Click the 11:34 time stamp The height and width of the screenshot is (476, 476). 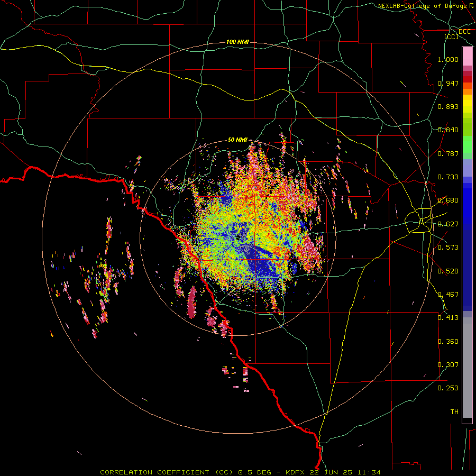[369, 472]
